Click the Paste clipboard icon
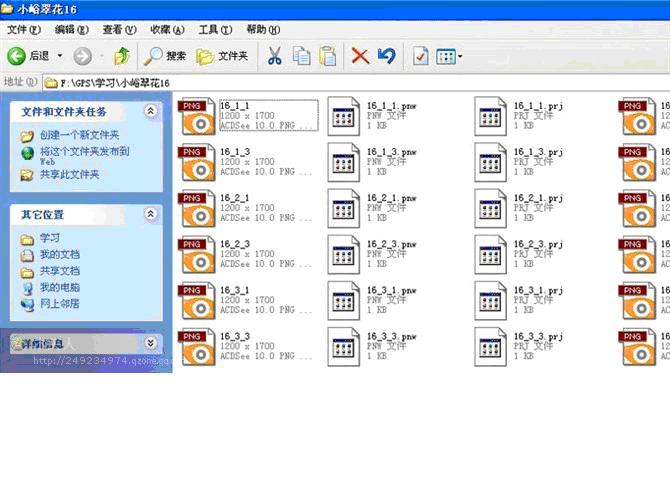Screen dimensions: 670x480 point(327,56)
